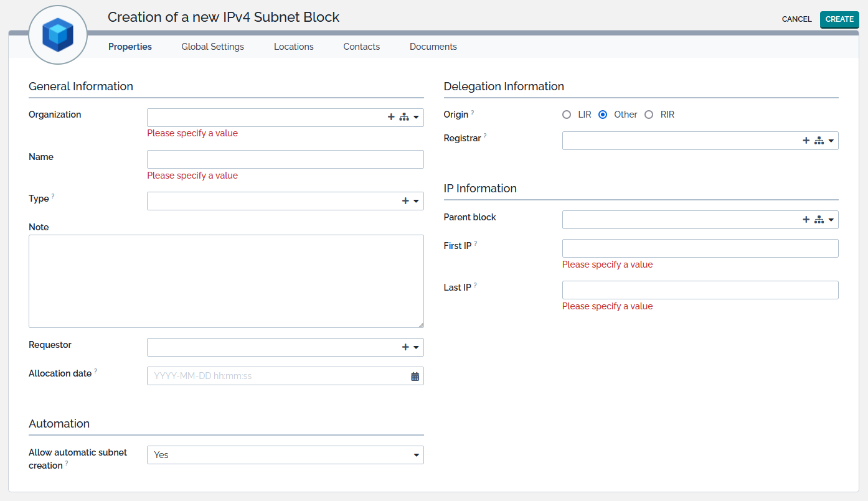Image resolution: width=868 pixels, height=501 pixels.
Task: Click the plus icon in Organization field
Action: point(391,117)
